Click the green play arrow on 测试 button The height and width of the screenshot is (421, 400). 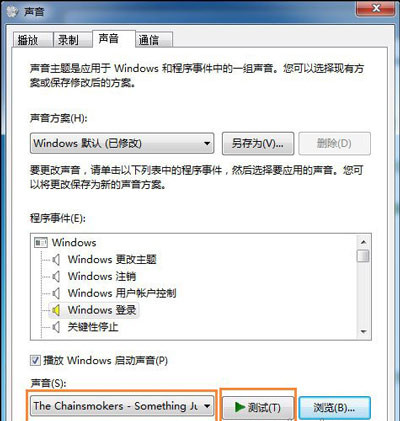point(240,407)
